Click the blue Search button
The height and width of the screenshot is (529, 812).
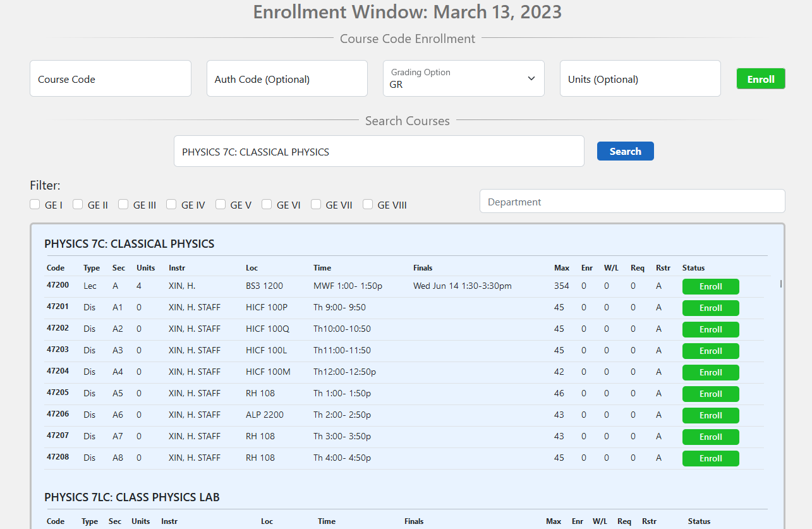[625, 151]
